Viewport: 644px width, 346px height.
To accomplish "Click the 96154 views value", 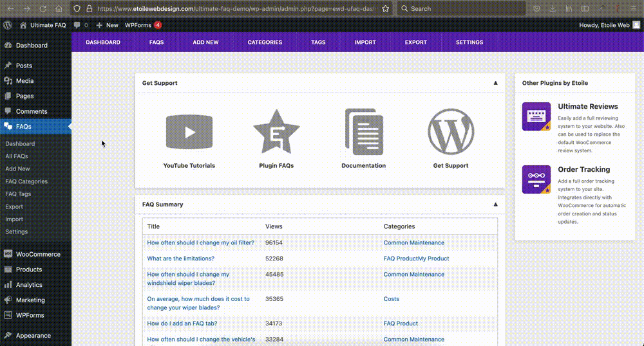I will click(274, 242).
